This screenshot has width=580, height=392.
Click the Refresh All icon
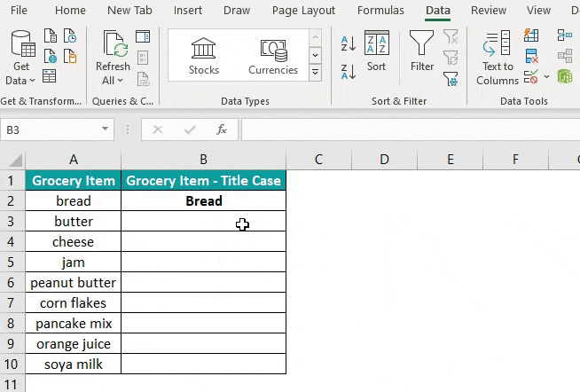pyautogui.click(x=115, y=43)
